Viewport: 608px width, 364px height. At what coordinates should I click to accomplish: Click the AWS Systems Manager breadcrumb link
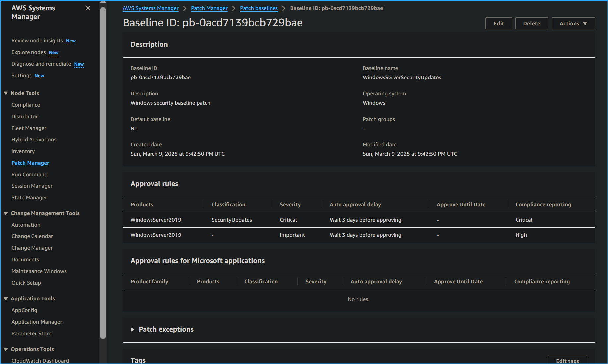[151, 8]
